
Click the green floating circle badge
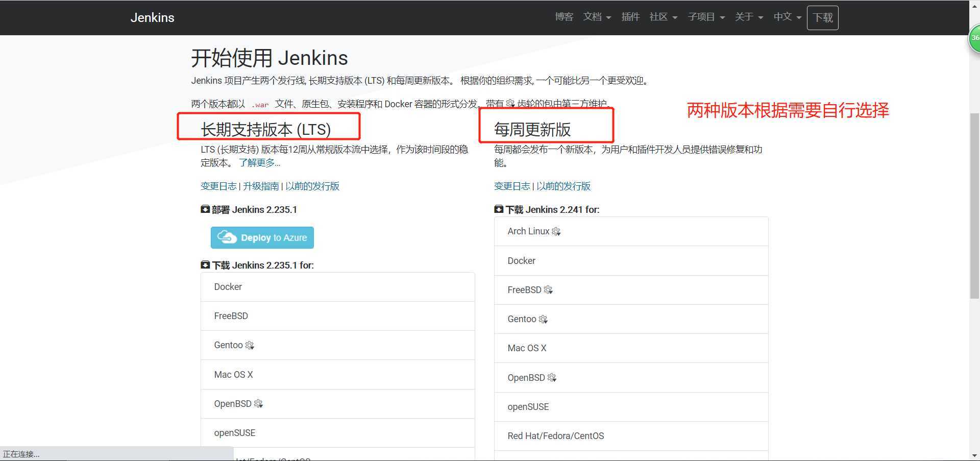(974, 38)
